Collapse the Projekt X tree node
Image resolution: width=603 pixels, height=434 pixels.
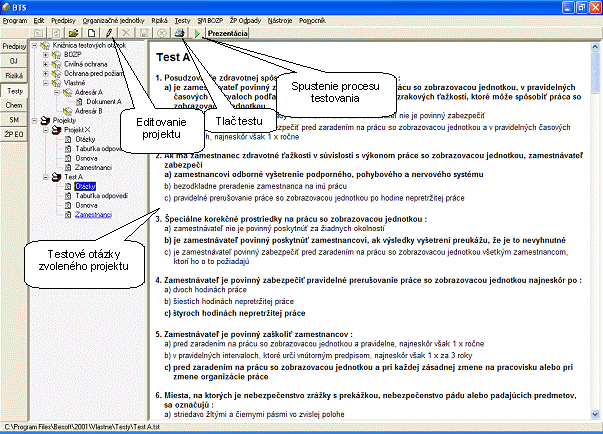coord(46,130)
